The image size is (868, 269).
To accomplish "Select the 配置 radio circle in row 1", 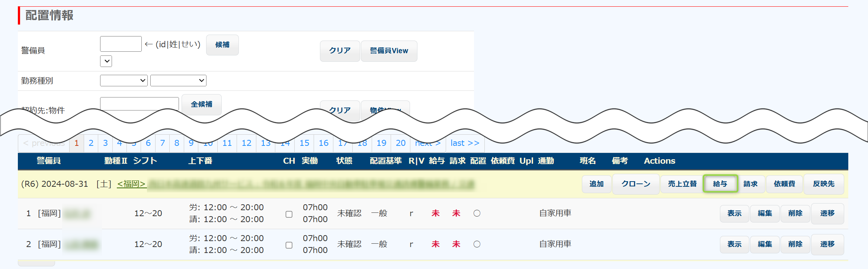I will pyautogui.click(x=477, y=214).
